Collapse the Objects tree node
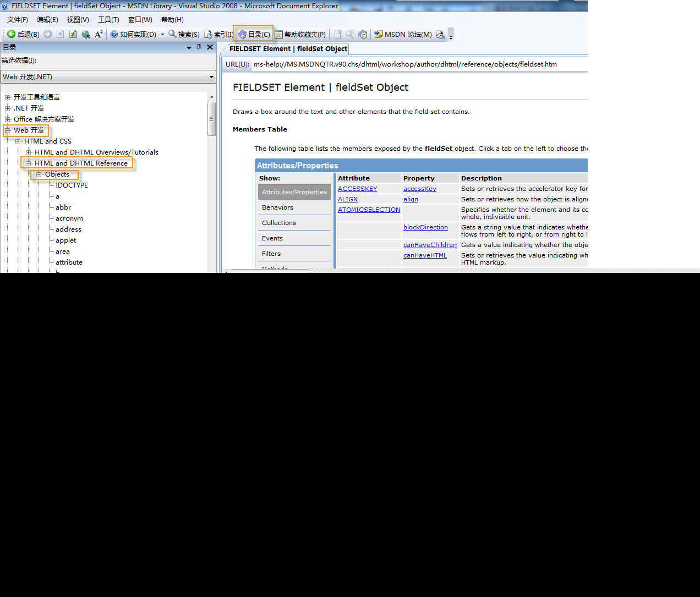 (x=39, y=174)
